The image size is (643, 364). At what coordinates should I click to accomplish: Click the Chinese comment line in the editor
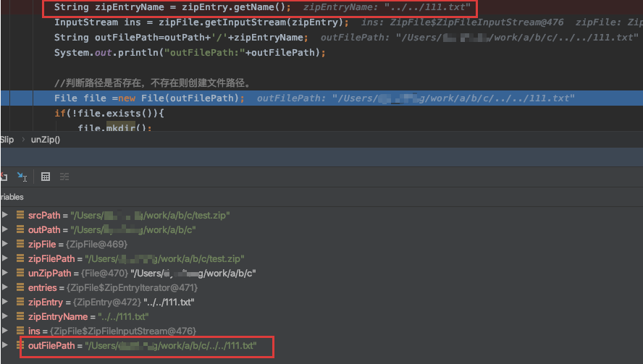pyautogui.click(x=152, y=83)
